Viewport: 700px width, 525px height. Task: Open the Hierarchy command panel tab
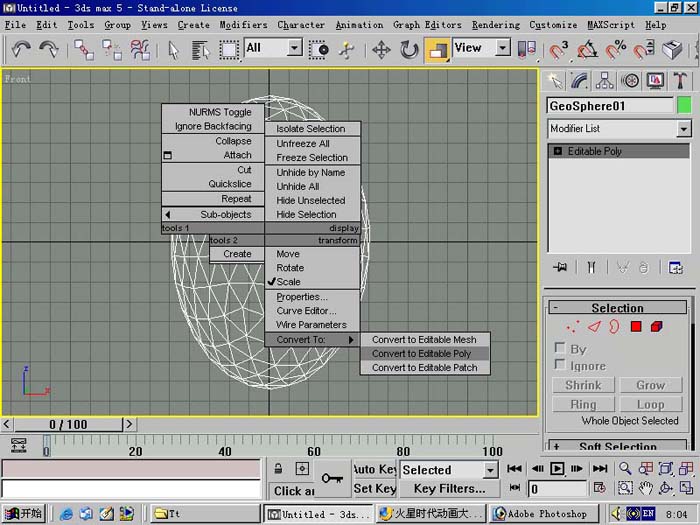point(605,81)
